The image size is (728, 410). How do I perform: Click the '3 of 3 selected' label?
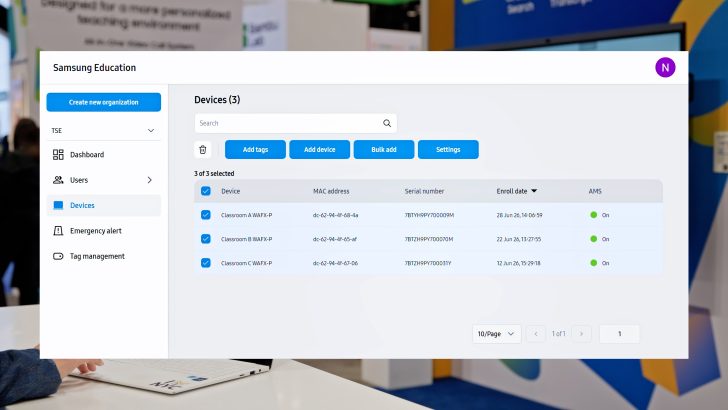214,173
